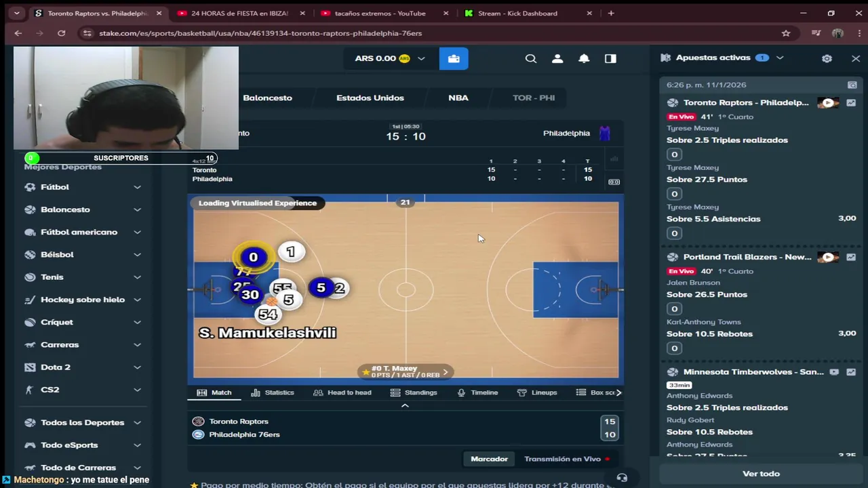Image resolution: width=868 pixels, height=488 pixels.
Task: Select Transmisión en Vivo toggle
Action: click(567, 459)
